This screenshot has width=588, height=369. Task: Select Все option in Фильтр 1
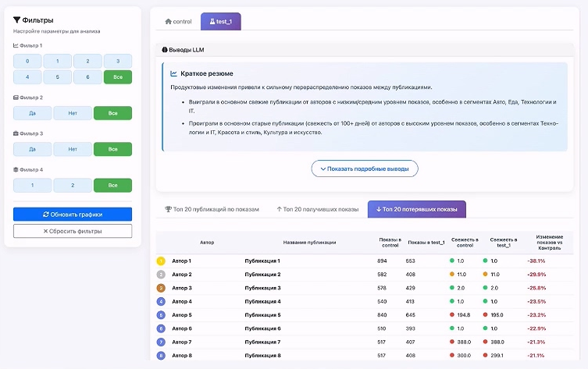(118, 76)
